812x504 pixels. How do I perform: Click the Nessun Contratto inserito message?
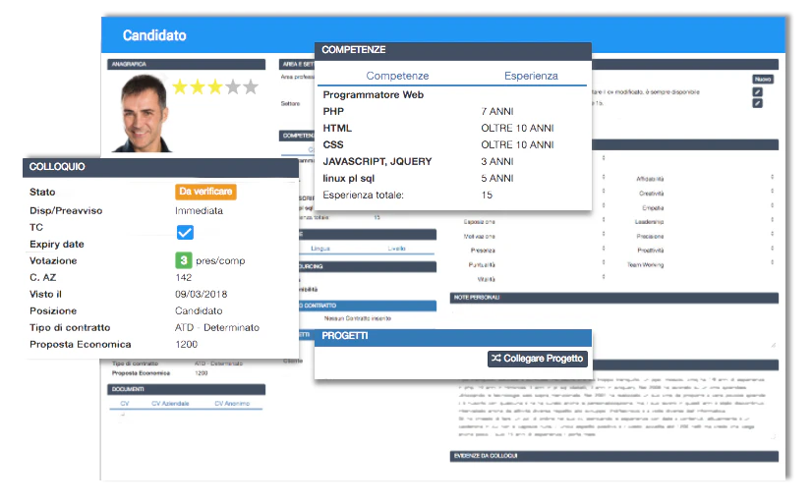(x=357, y=318)
